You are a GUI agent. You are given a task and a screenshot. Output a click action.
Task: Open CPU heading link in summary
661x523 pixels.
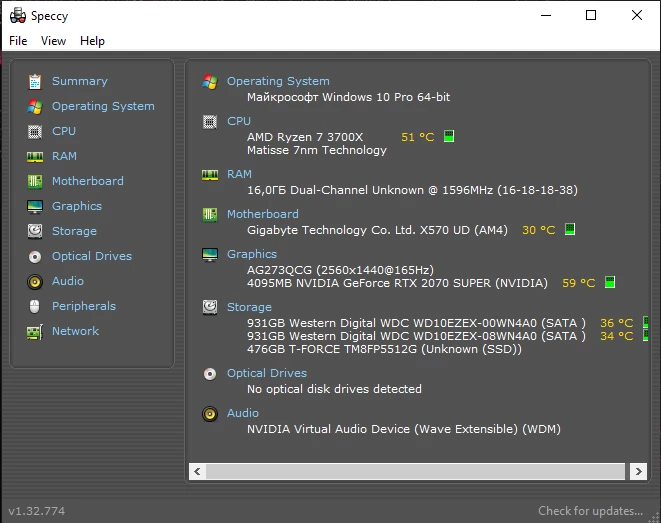pyautogui.click(x=239, y=121)
